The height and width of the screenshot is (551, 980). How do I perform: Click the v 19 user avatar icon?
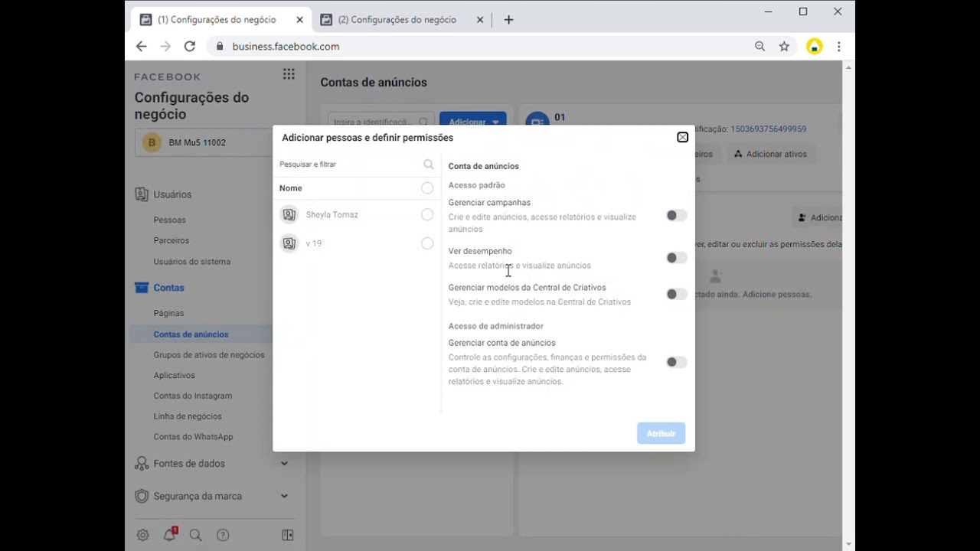289,243
